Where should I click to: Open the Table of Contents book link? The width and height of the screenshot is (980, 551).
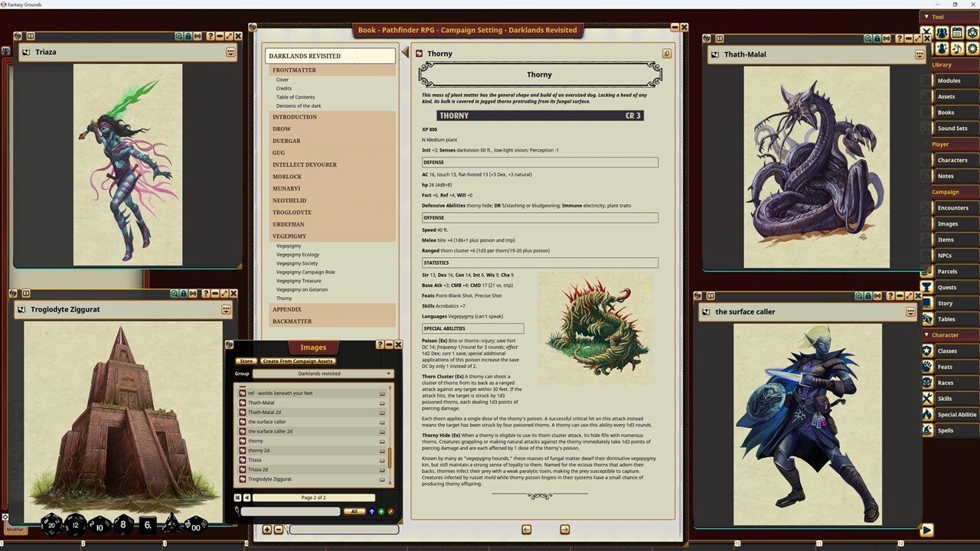click(296, 96)
